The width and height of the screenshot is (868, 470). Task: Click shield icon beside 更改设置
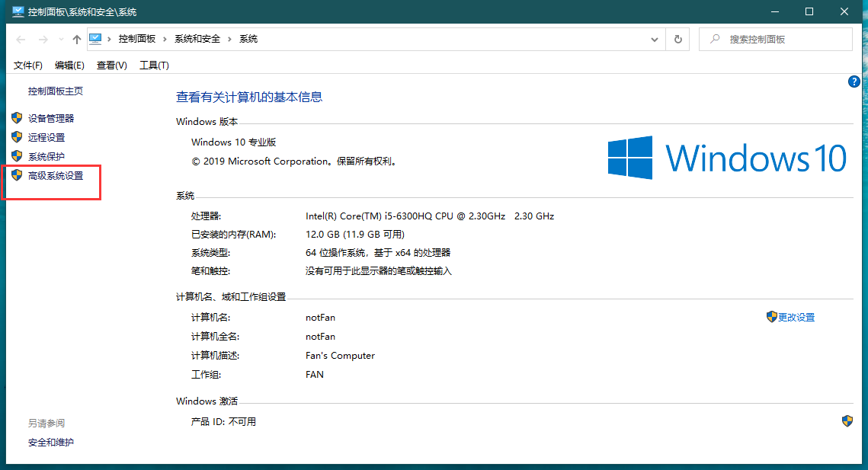pos(772,317)
